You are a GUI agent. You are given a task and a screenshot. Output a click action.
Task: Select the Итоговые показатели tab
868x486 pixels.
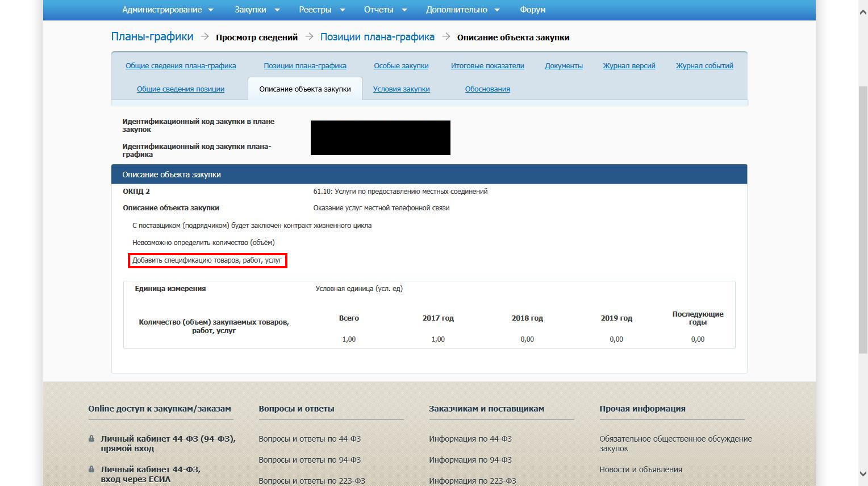click(x=487, y=66)
